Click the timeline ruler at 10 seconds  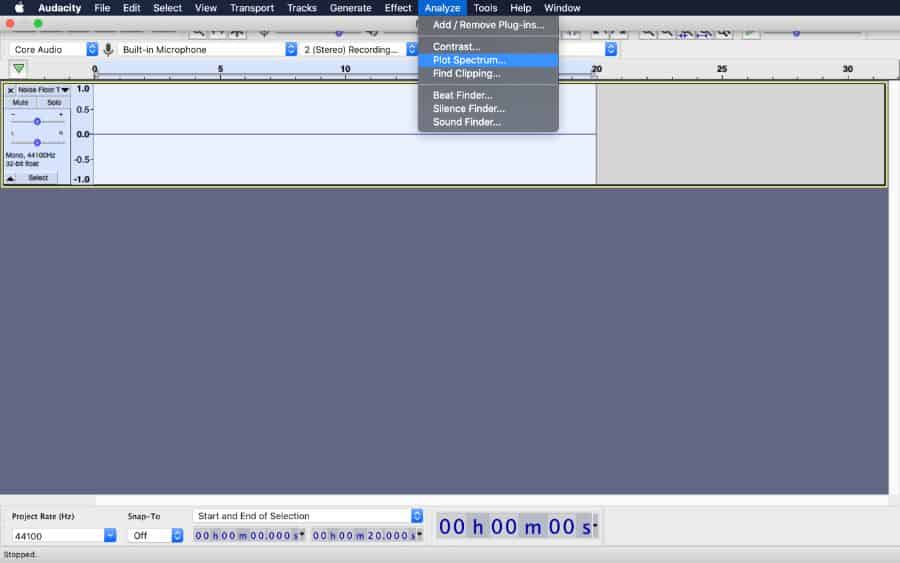tap(345, 70)
